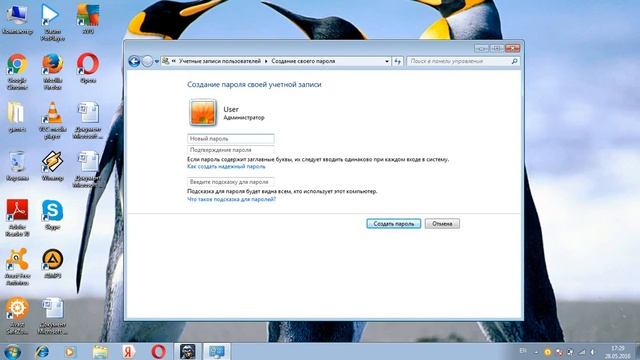
Task: Click the volume tray icon
Action: click(x=592, y=352)
